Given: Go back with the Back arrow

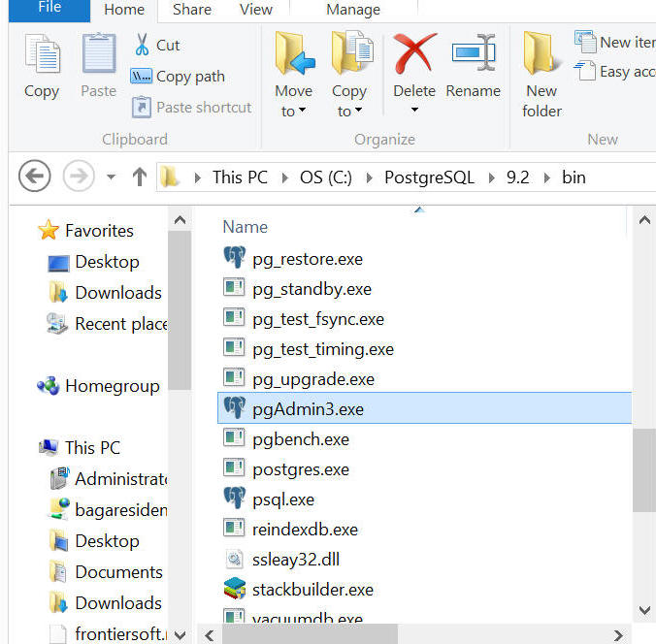Looking at the screenshot, I should coord(35,177).
